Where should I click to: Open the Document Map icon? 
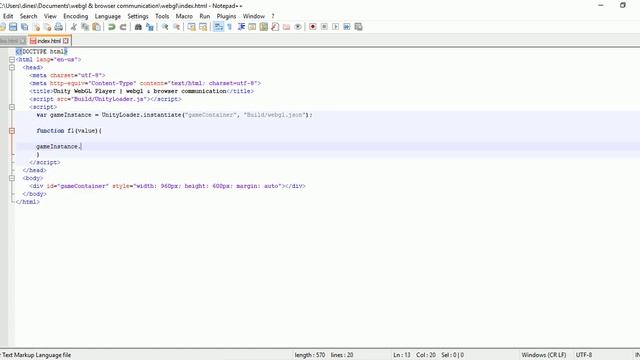pyautogui.click(x=264, y=27)
